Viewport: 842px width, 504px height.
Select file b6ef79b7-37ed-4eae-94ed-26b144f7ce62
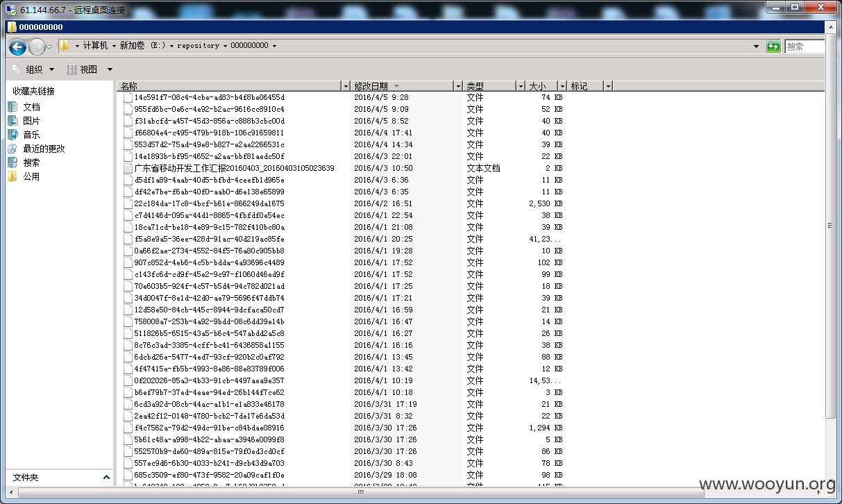coord(209,392)
